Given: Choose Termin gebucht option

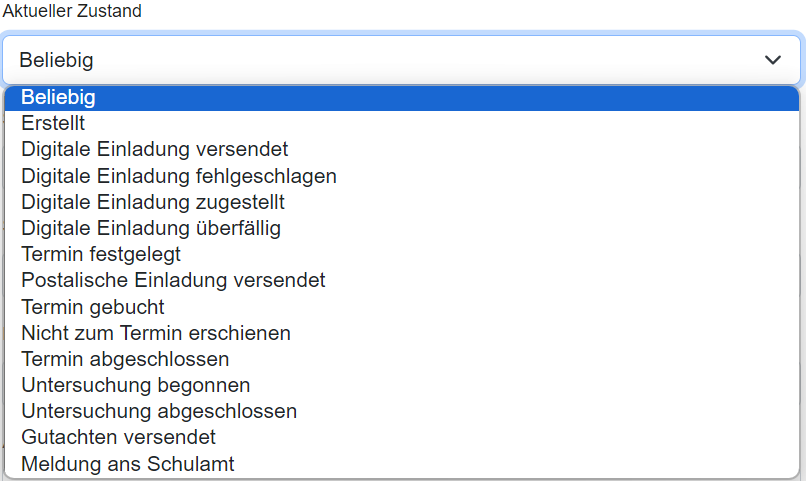Looking at the screenshot, I should point(92,307).
